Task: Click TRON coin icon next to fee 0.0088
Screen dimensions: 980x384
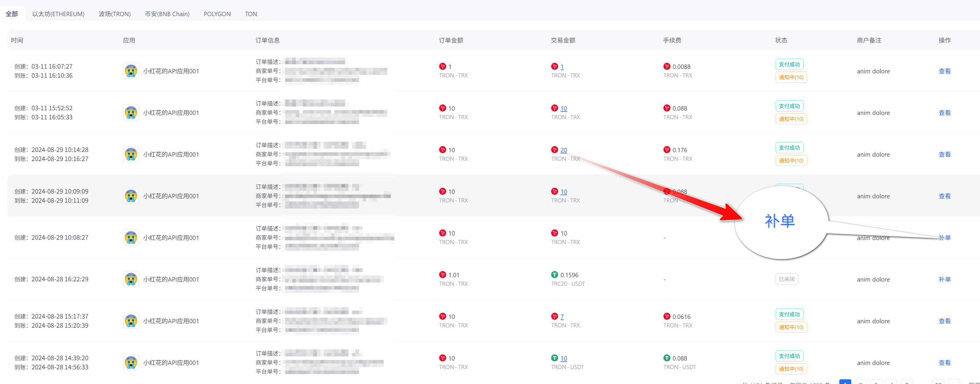Action: pos(667,67)
